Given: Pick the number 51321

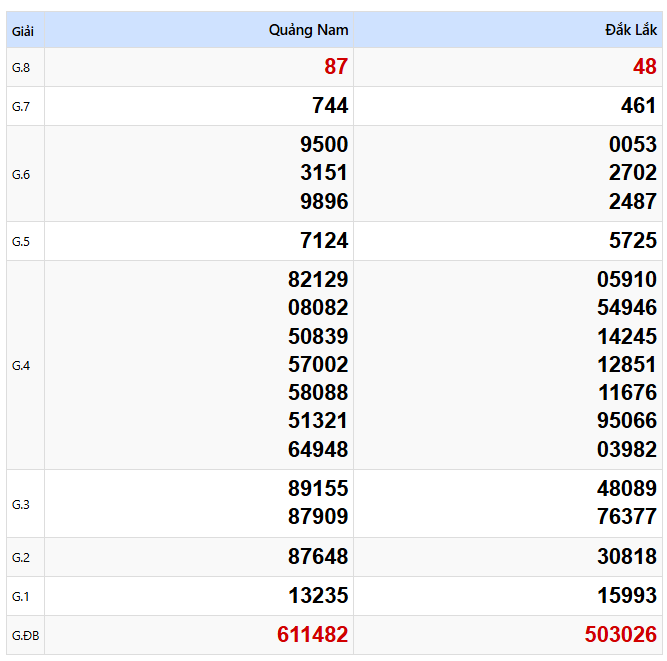Looking at the screenshot, I should pyautogui.click(x=318, y=421).
